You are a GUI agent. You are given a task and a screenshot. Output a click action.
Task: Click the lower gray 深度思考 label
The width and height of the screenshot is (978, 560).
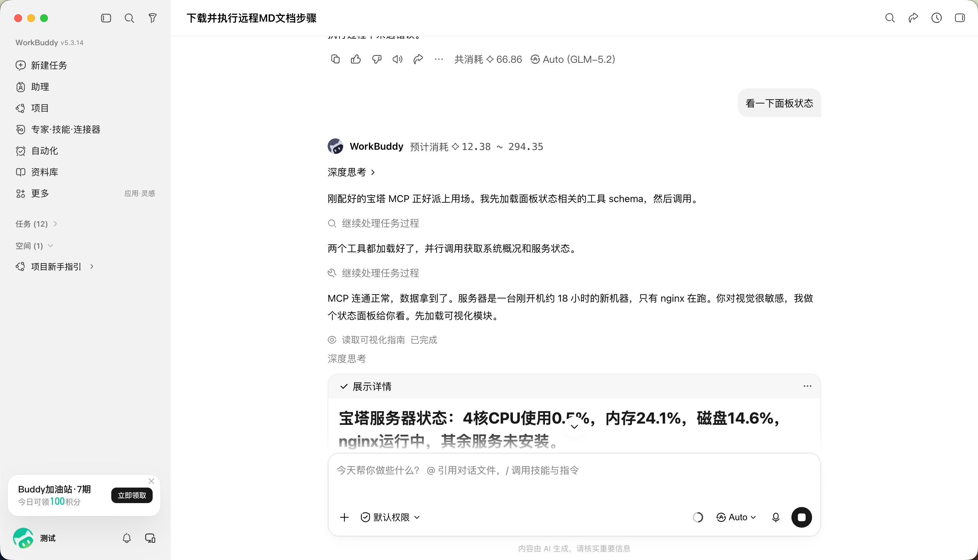click(x=347, y=359)
